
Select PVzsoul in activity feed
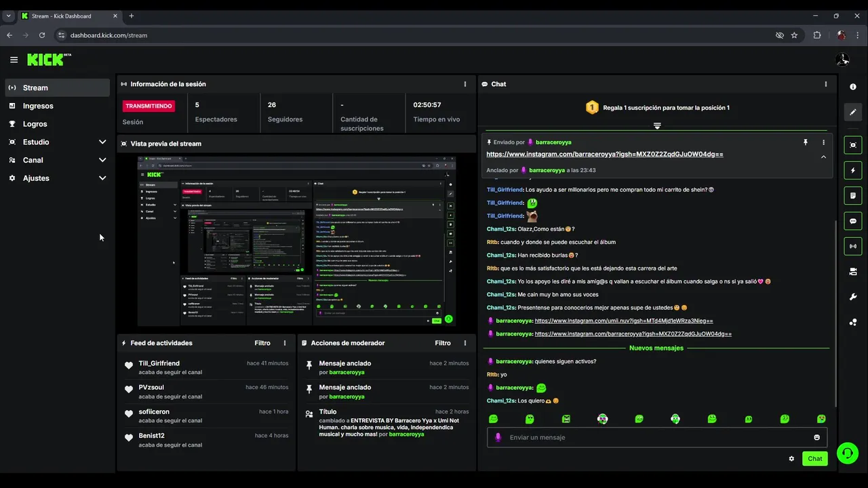[x=151, y=387]
